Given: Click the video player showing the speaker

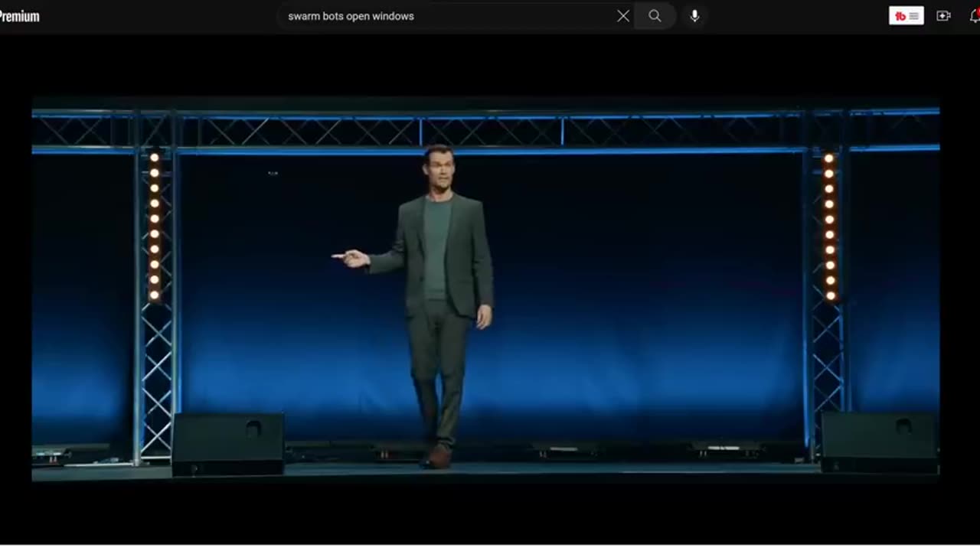Looking at the screenshot, I should click(x=485, y=289).
